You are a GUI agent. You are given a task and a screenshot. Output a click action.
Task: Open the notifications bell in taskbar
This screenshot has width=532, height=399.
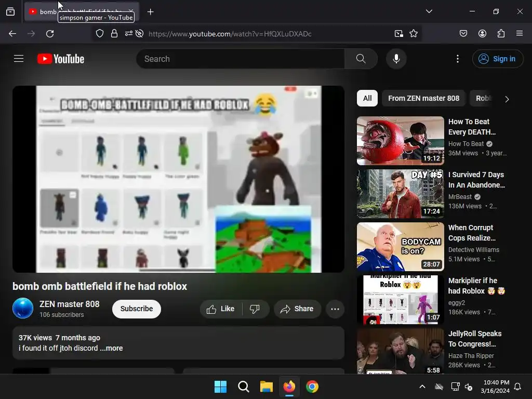point(518,387)
